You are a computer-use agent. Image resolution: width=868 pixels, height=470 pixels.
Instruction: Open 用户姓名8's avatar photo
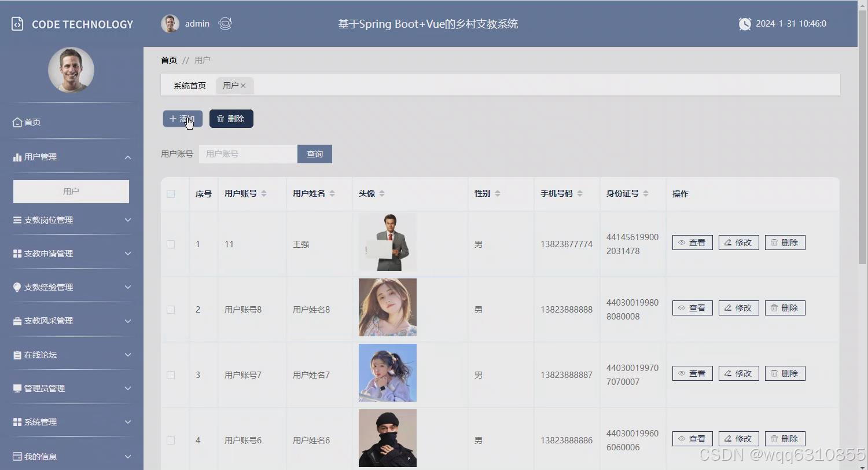click(388, 307)
